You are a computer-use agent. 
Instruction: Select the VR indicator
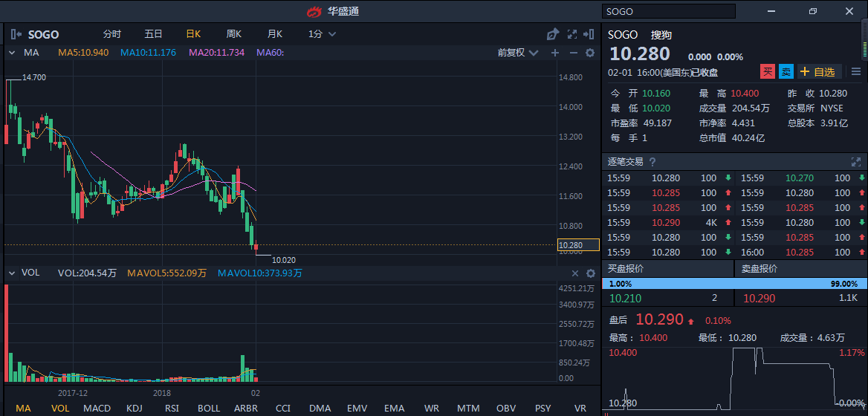(580, 409)
